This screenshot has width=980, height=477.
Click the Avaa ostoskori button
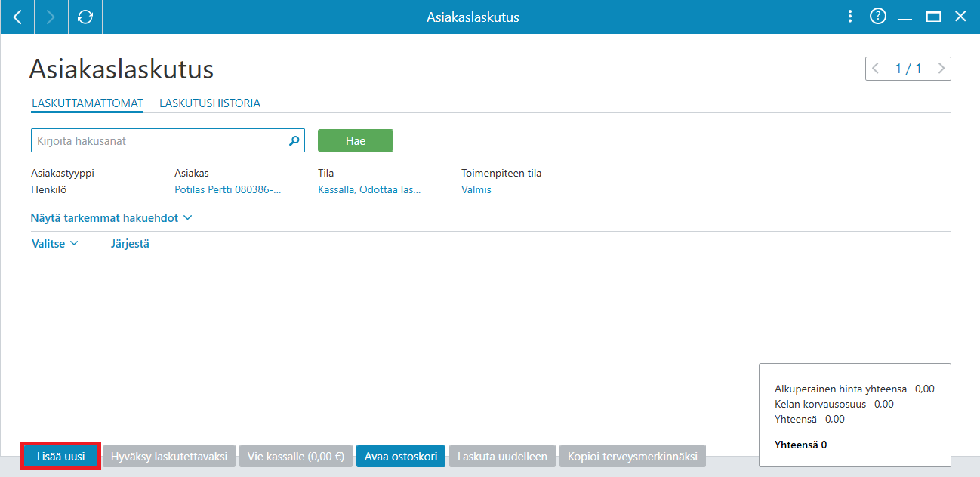401,457
